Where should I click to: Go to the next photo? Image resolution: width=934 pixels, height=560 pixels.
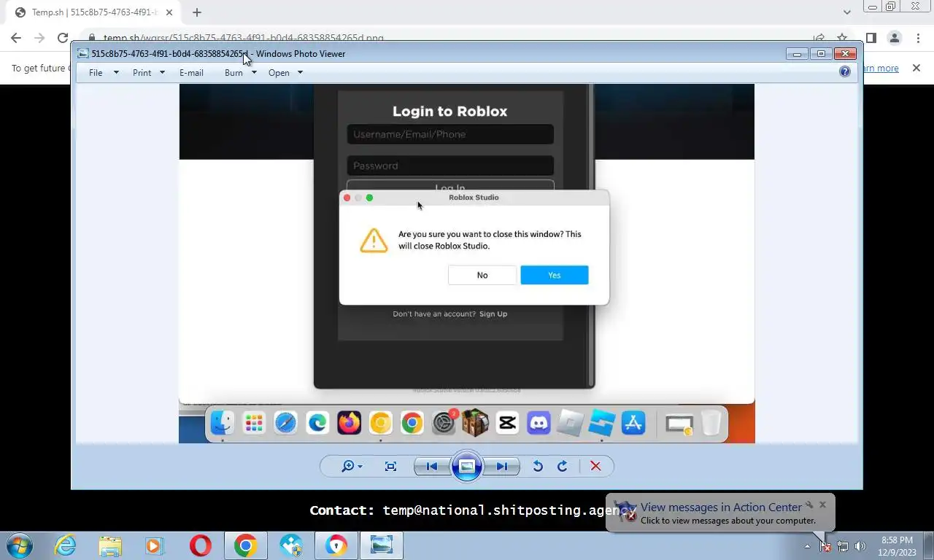502,466
